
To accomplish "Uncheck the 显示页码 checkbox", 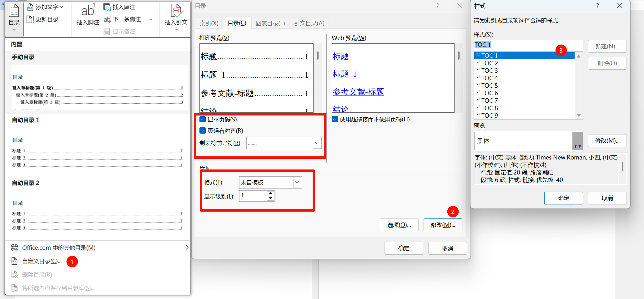I will 203,120.
